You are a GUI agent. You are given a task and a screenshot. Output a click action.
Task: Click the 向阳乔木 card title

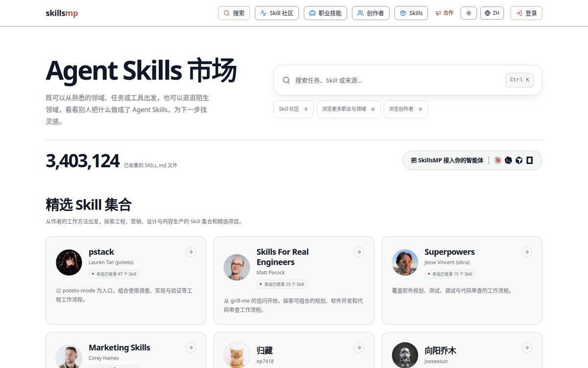pyautogui.click(x=440, y=350)
